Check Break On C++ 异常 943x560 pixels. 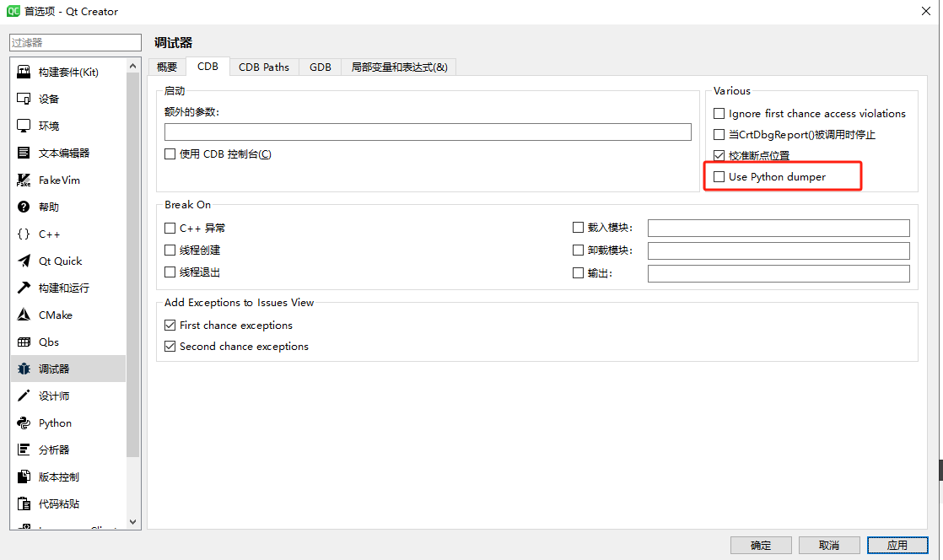point(170,228)
